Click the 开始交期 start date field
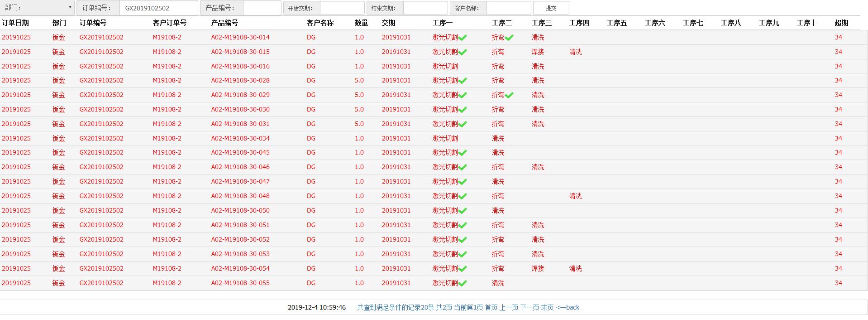Viewport: 868px width, 320px height. click(342, 8)
